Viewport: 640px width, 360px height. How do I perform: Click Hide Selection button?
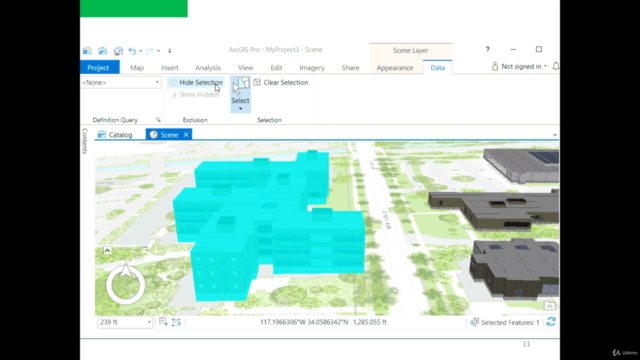196,82
